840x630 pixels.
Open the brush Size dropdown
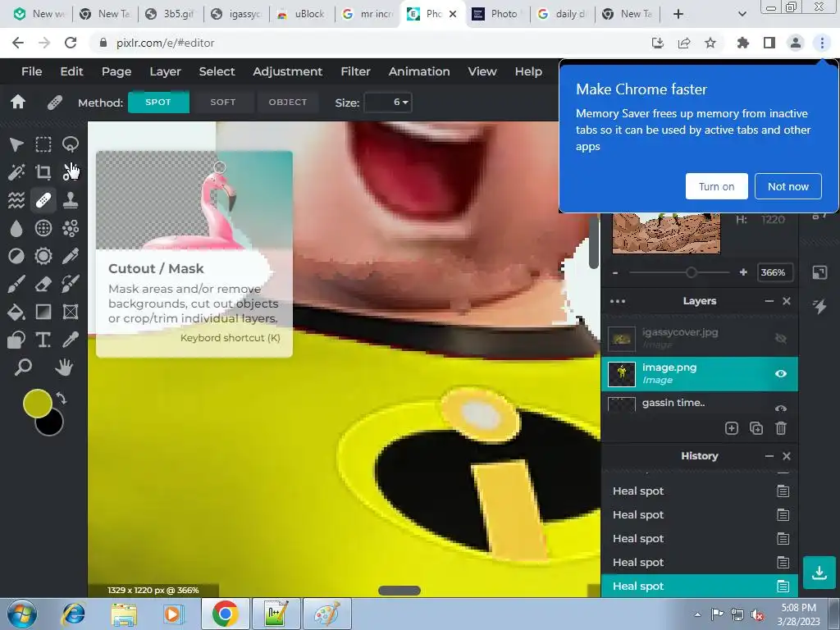pos(388,103)
